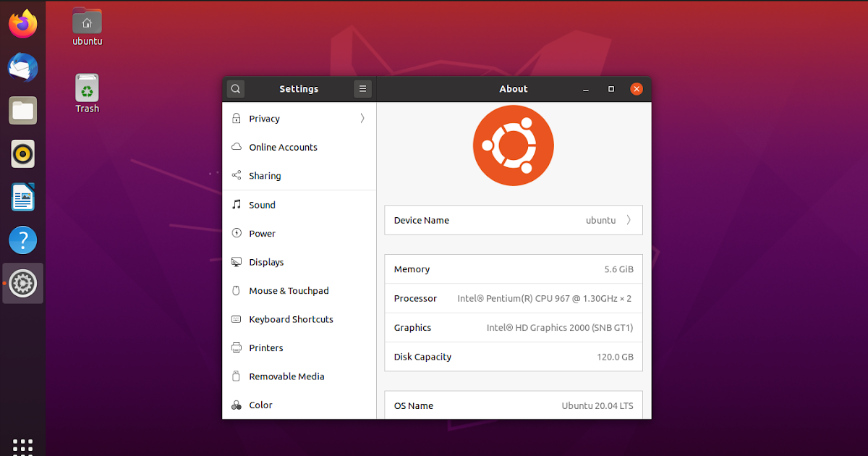Open the Color settings panel
This screenshot has height=456, width=868.
click(260, 405)
